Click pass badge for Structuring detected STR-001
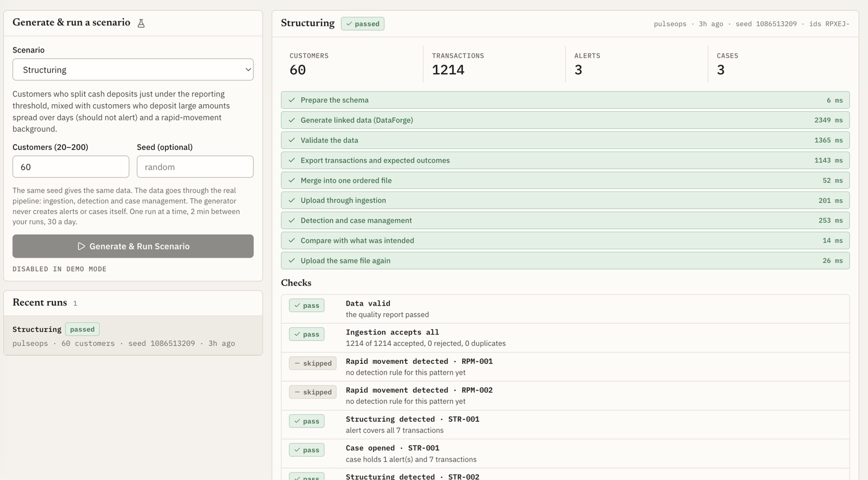Image resolution: width=868 pixels, height=480 pixels. tap(307, 421)
